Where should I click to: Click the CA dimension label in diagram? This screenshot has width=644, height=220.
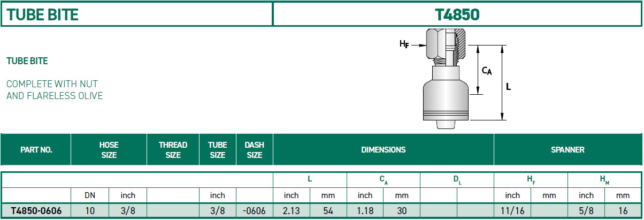[487, 70]
